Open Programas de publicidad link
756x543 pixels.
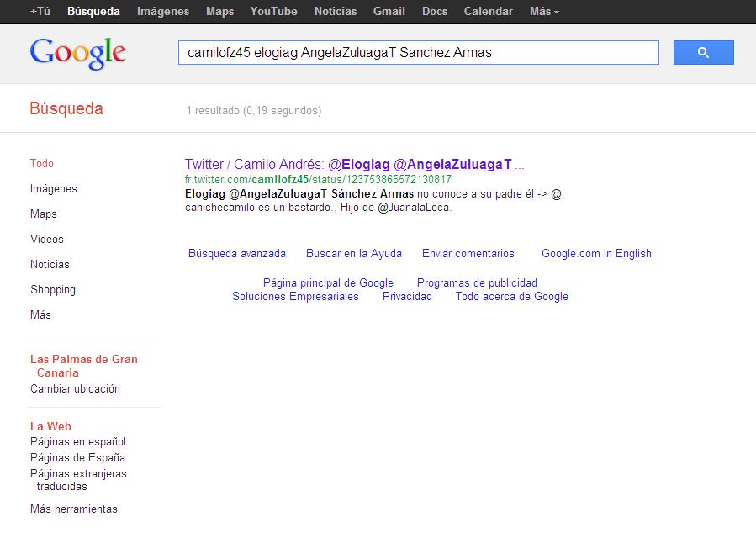477,282
